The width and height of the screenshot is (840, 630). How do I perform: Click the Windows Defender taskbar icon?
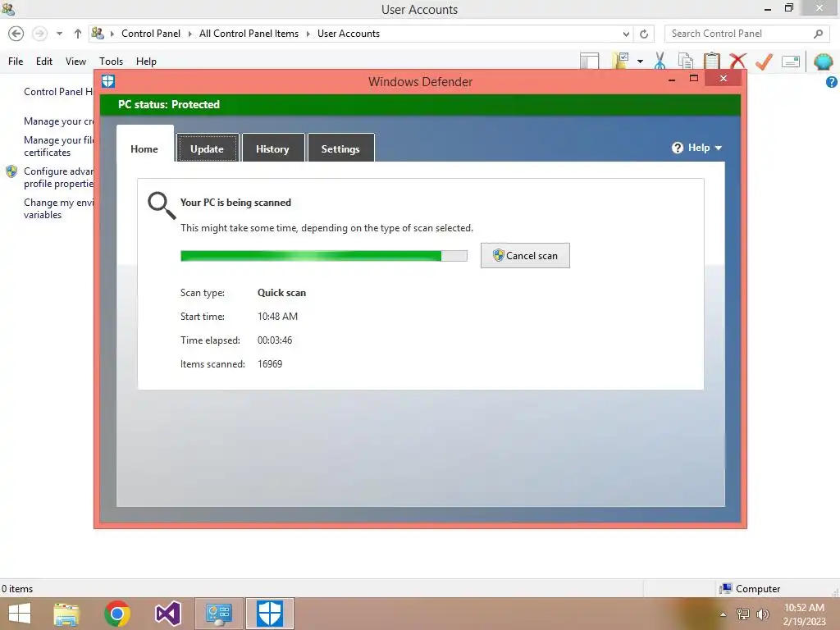click(x=269, y=614)
